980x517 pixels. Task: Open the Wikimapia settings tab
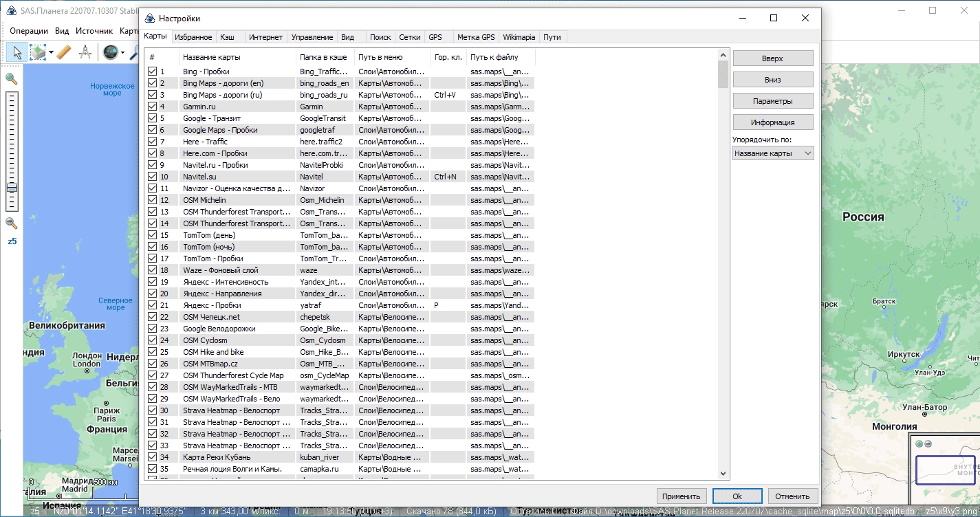[519, 37]
